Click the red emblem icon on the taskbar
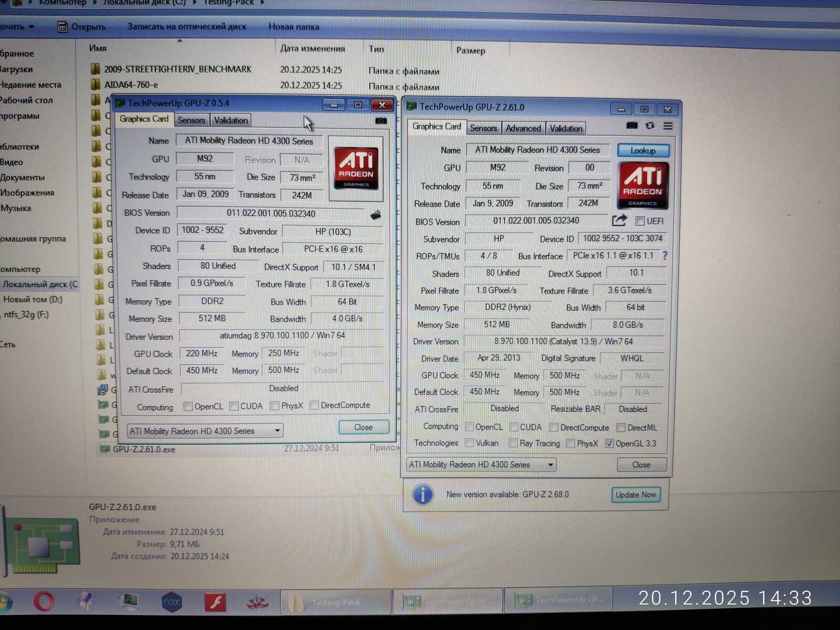This screenshot has width=840, height=630. (258, 603)
